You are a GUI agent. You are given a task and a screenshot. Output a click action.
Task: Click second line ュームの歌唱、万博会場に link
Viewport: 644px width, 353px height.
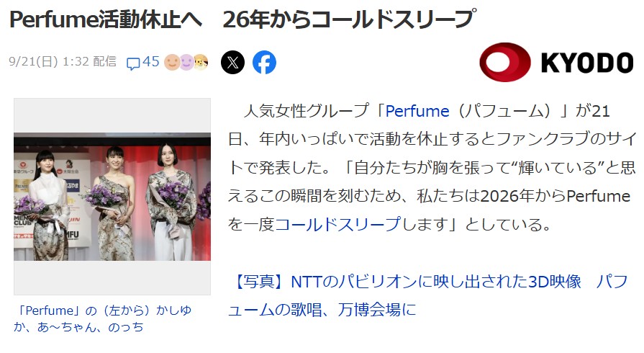click(x=322, y=309)
